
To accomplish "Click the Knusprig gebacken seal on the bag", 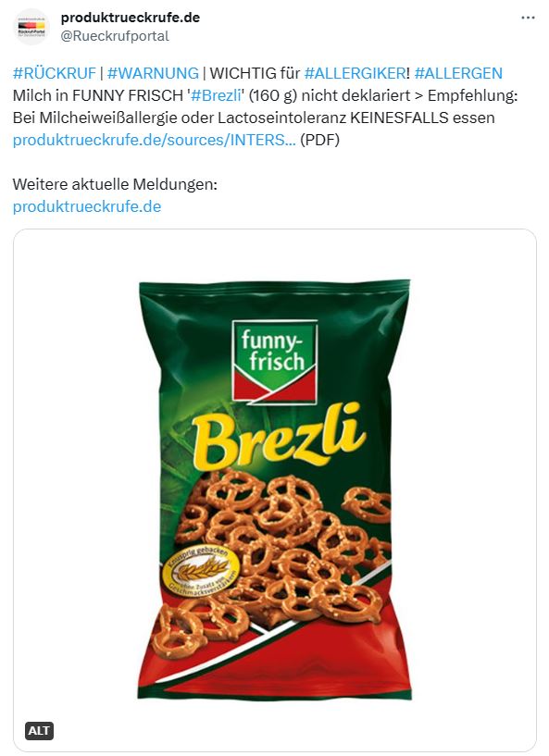I will 202,571.
